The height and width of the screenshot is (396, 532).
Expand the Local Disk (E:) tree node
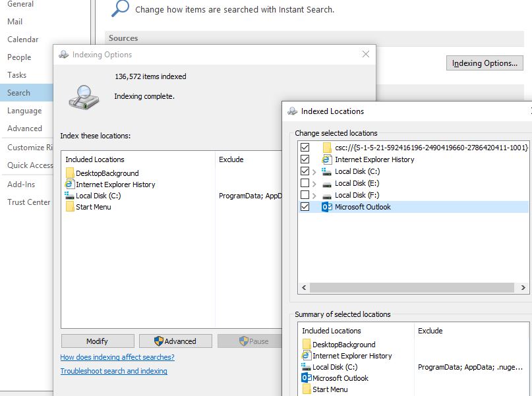(x=314, y=183)
